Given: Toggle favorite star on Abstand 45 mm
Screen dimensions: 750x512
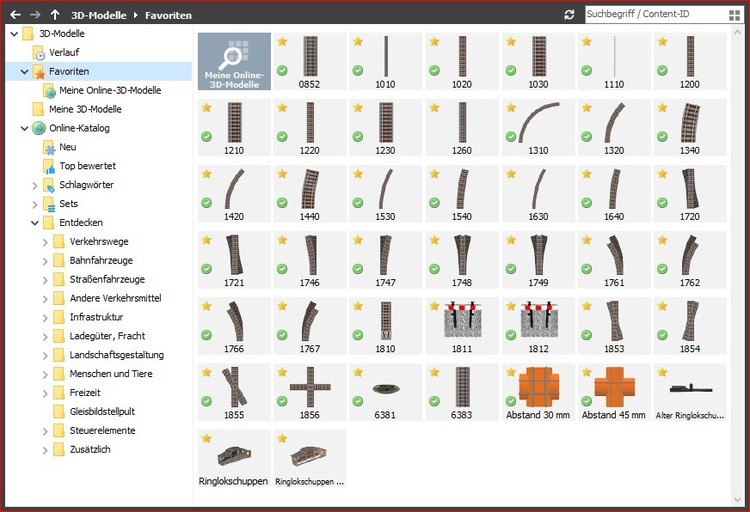Looking at the screenshot, I should pyautogui.click(x=587, y=370).
